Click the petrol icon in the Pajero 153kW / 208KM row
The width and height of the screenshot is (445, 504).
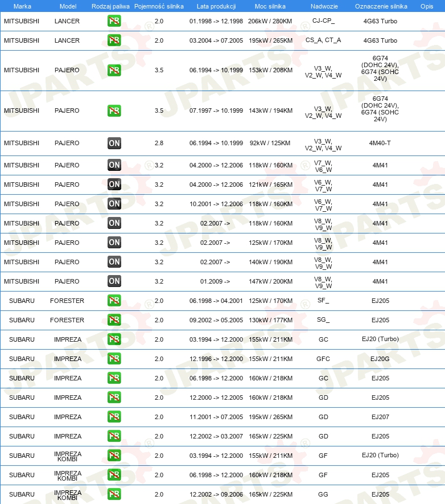(x=114, y=70)
